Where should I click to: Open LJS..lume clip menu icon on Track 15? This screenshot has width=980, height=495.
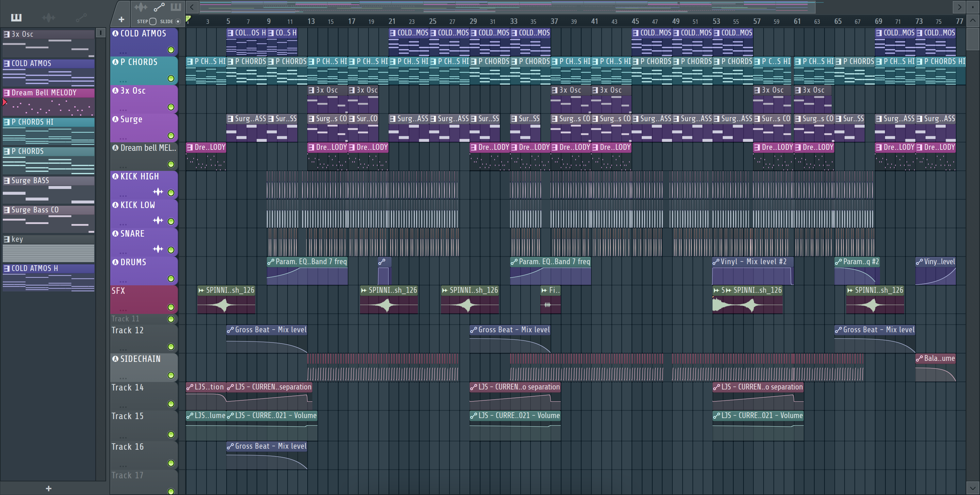190,415
